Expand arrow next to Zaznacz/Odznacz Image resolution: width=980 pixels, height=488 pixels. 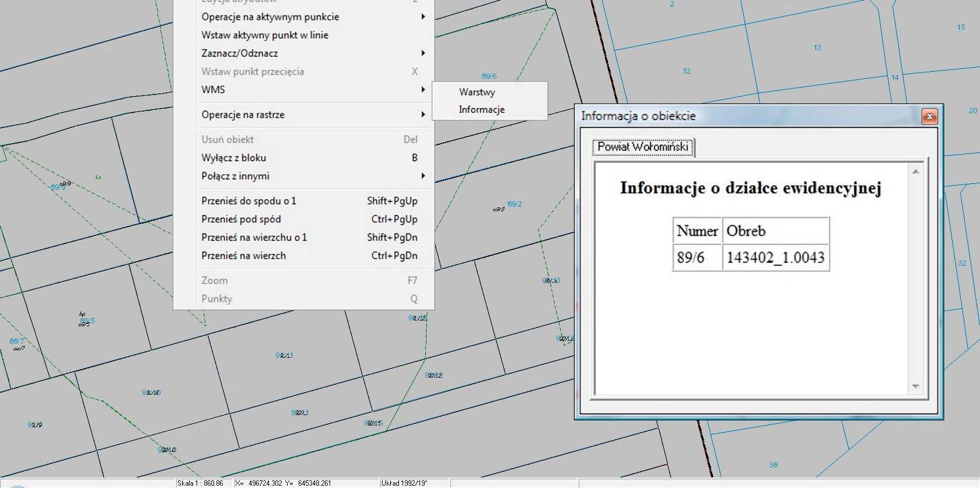click(423, 53)
